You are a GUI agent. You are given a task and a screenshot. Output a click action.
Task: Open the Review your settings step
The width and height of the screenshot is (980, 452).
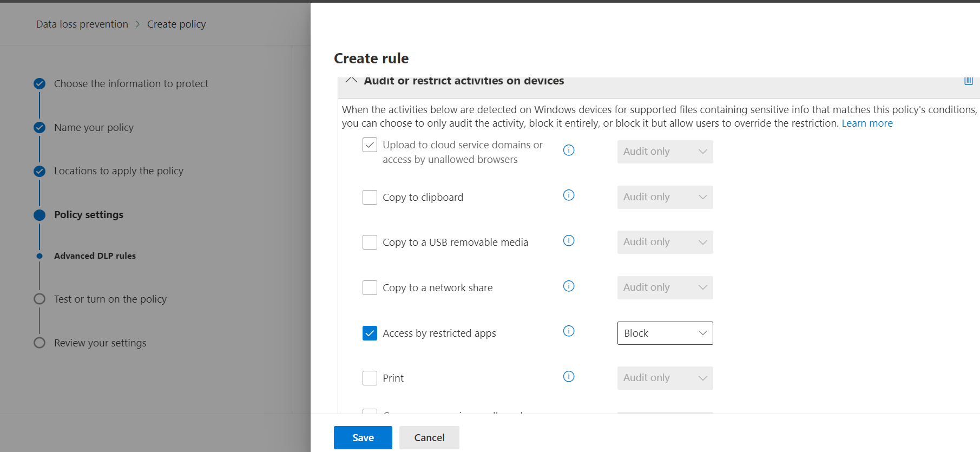(100, 343)
